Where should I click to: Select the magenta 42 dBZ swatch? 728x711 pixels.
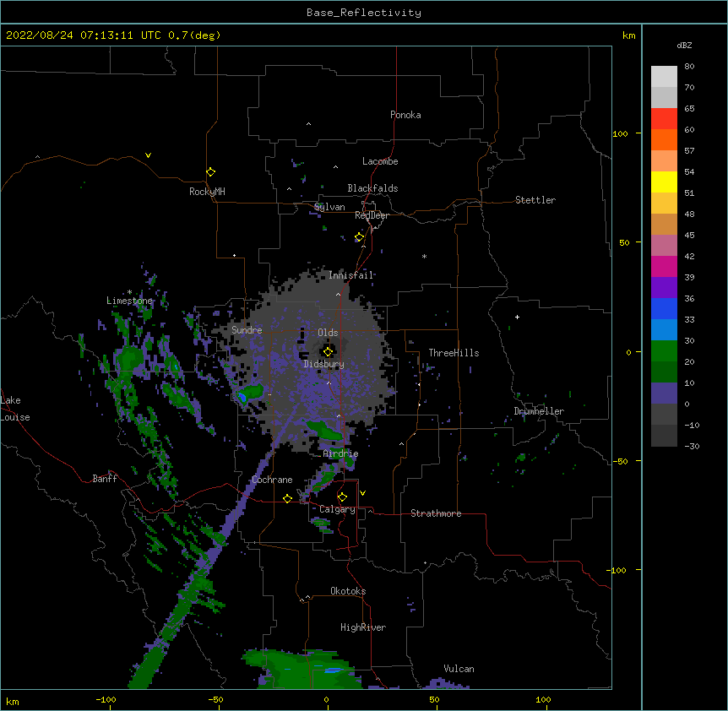tap(664, 266)
